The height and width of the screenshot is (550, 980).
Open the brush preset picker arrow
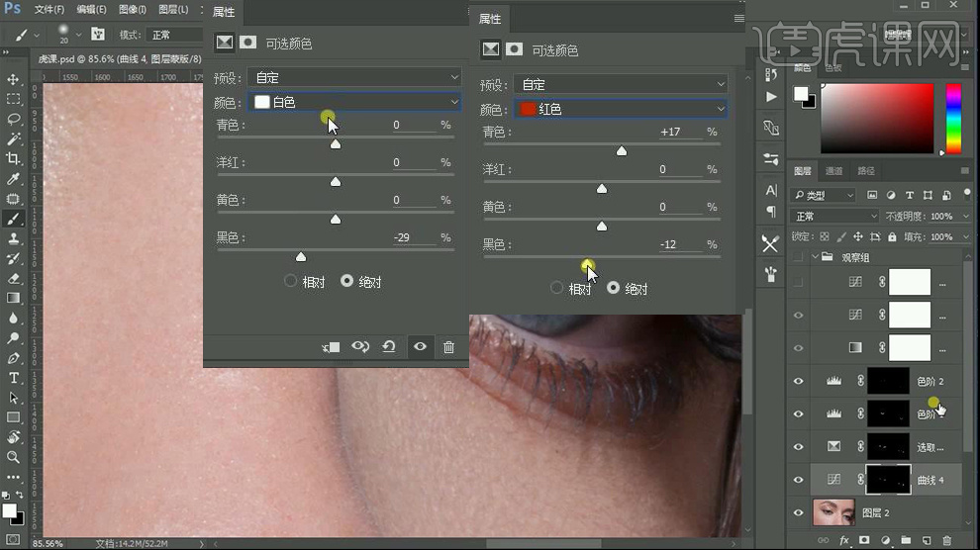pyautogui.click(x=79, y=35)
